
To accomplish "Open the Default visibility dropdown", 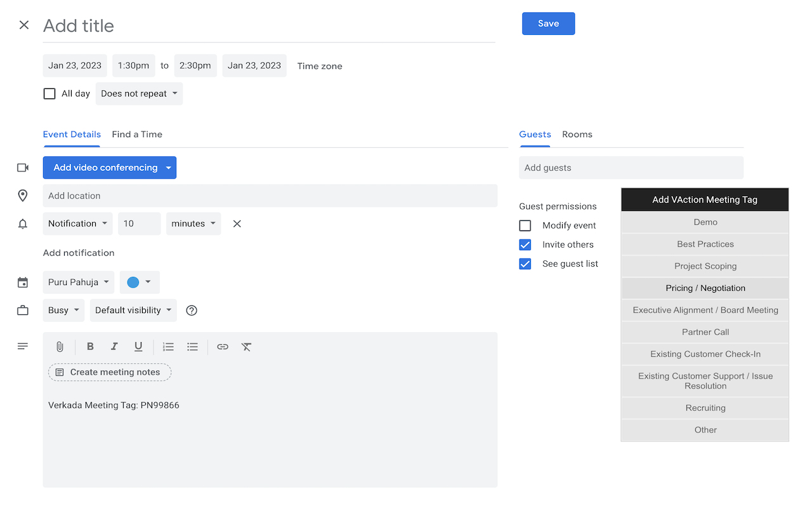I will coord(133,311).
